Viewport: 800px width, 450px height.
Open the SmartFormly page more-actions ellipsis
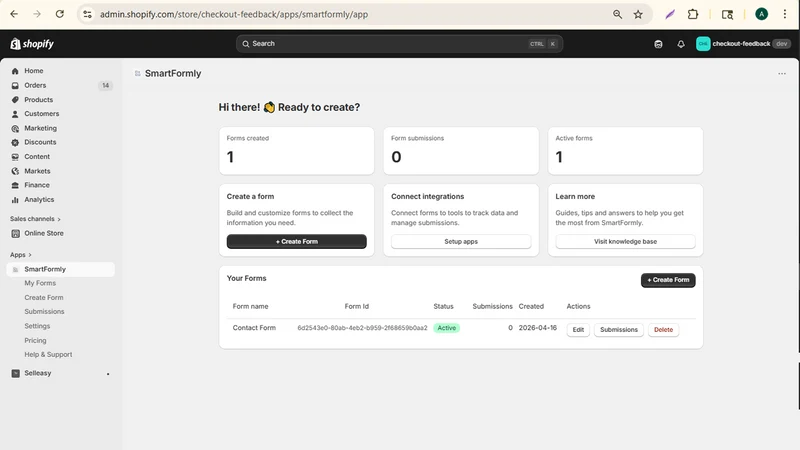(782, 73)
